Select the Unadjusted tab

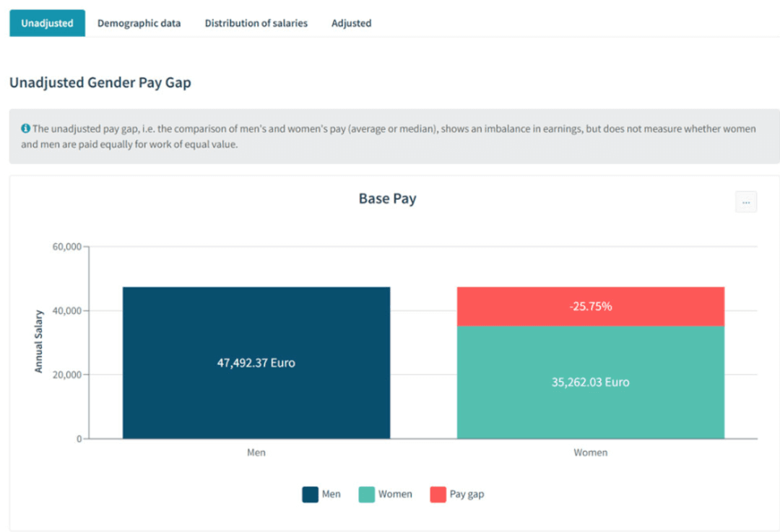click(46, 22)
